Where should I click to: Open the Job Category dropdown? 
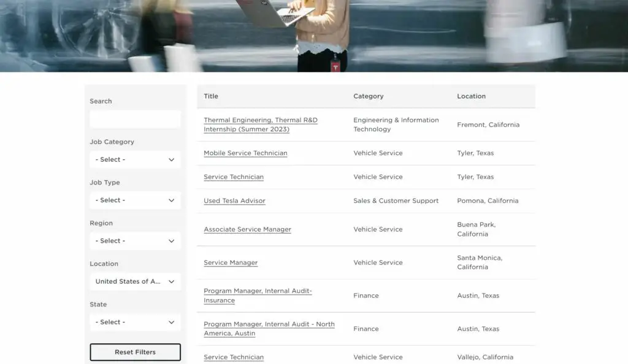pos(135,159)
